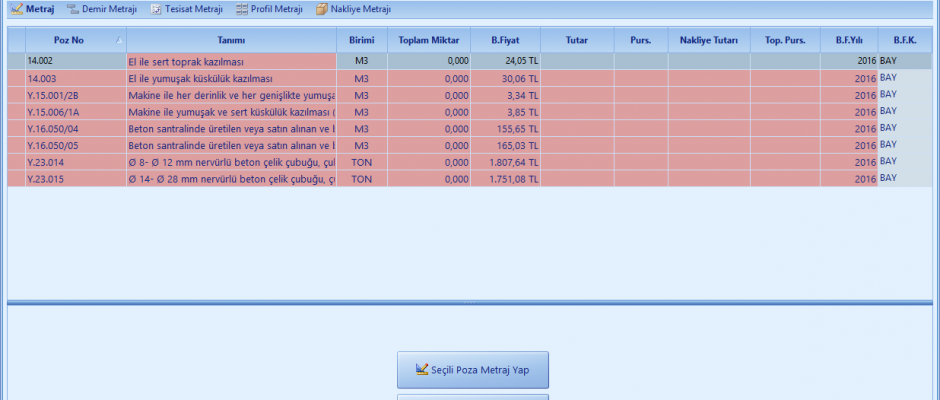Click the Nakliye Metrajı tab icon

[321, 9]
